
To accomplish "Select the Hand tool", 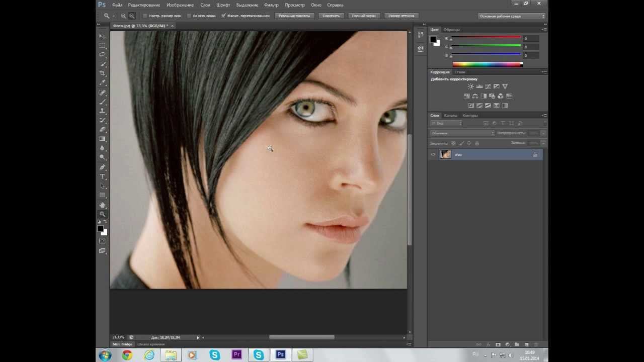I will (x=103, y=205).
